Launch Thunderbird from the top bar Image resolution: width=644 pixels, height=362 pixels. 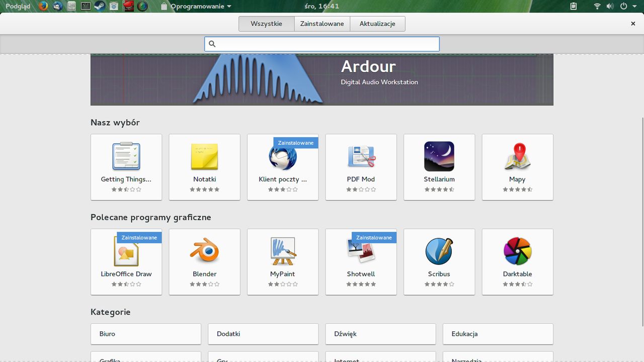(x=58, y=6)
